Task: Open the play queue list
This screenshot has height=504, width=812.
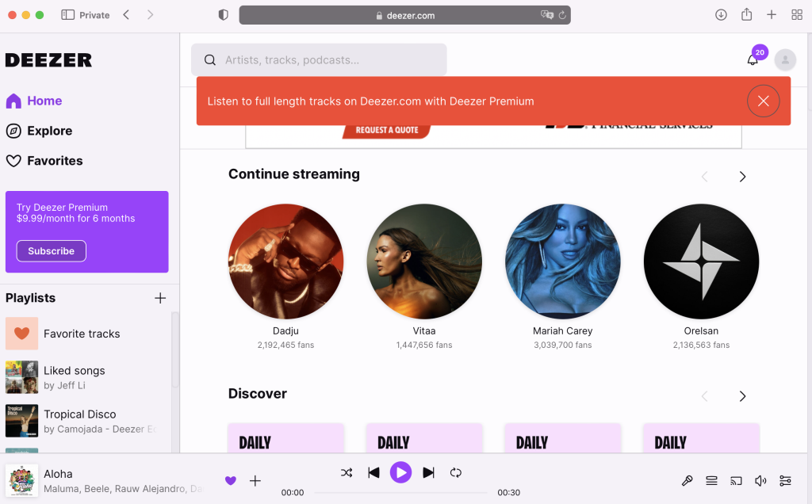Action: pyautogui.click(x=711, y=481)
